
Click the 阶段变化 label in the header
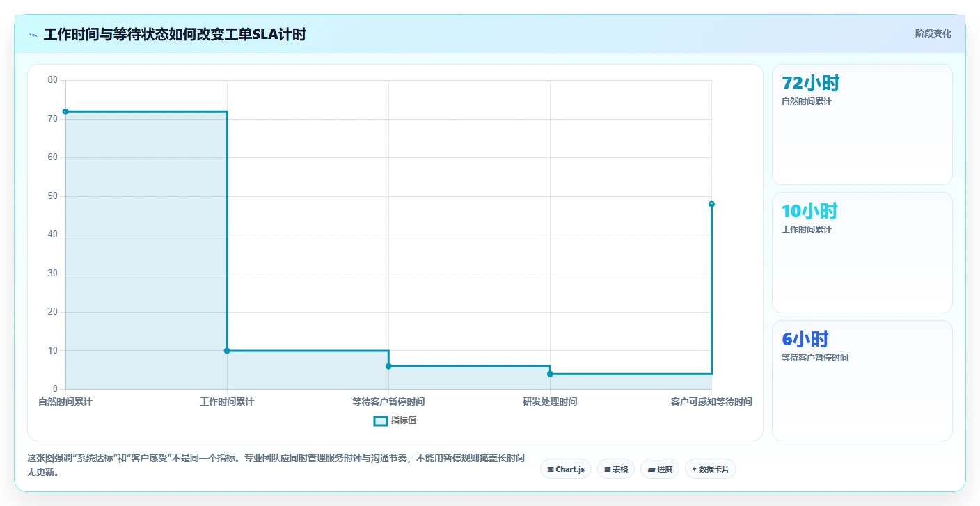click(933, 33)
